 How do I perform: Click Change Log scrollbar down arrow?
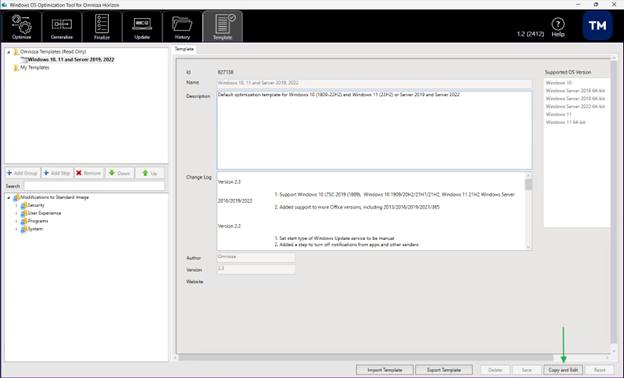(x=528, y=247)
